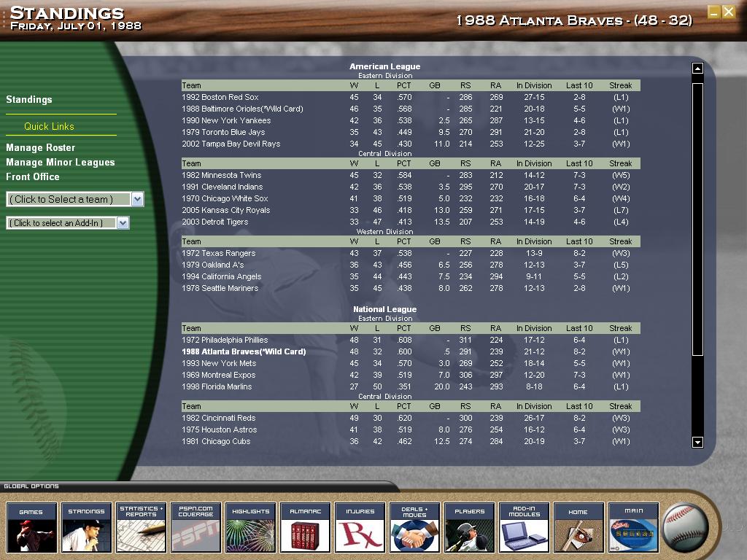Select 1979 Oakland A's row

[x=411, y=265]
